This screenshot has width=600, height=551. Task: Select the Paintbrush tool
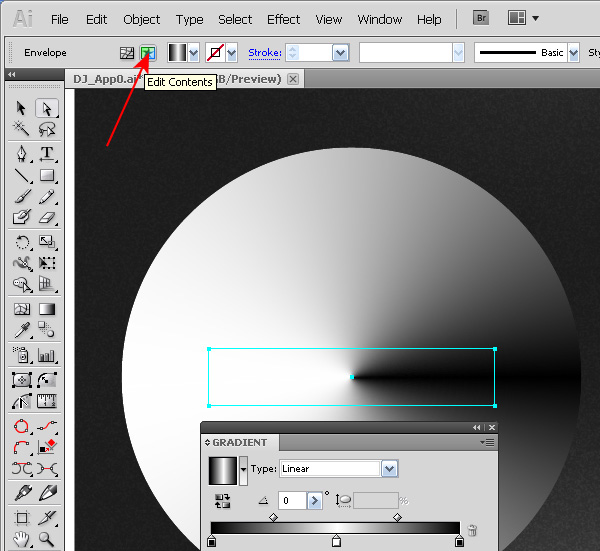click(22, 196)
